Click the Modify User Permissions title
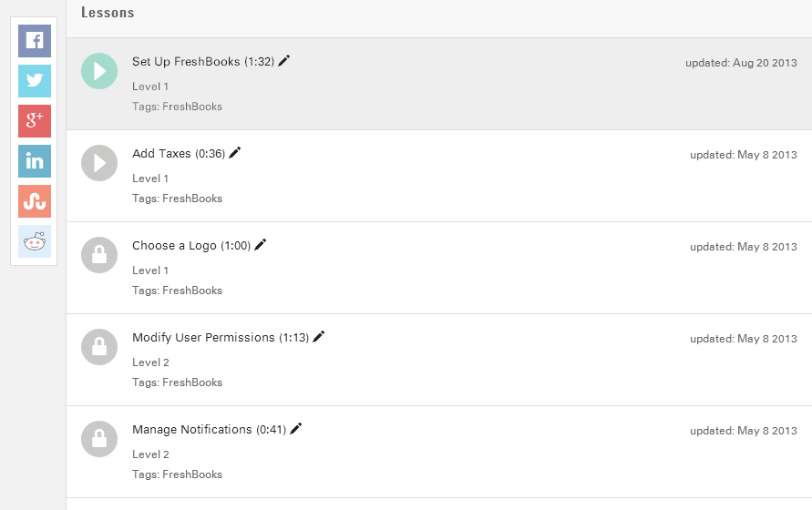Viewport: 812px width, 510px height. pos(203,338)
